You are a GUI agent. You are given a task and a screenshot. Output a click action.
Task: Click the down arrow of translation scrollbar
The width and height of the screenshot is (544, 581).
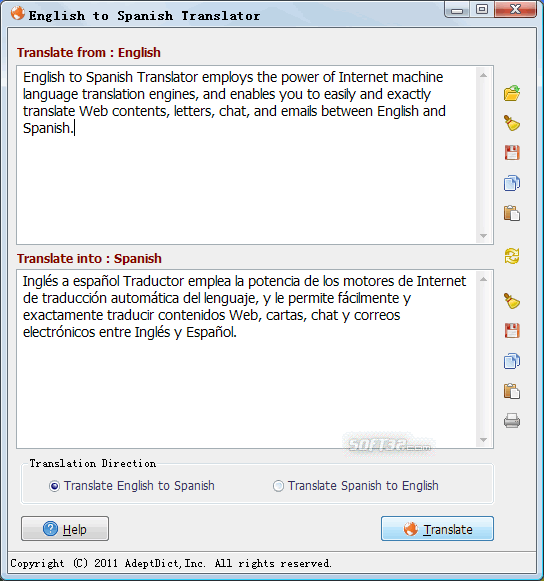483,439
